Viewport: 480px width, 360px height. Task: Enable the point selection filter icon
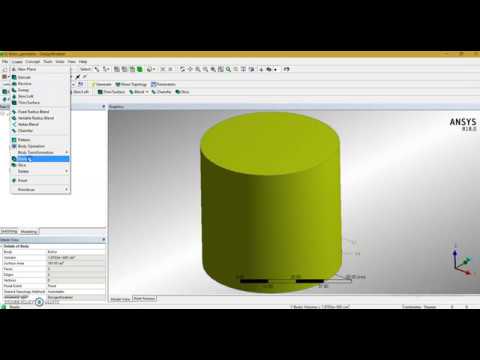(x=117, y=69)
